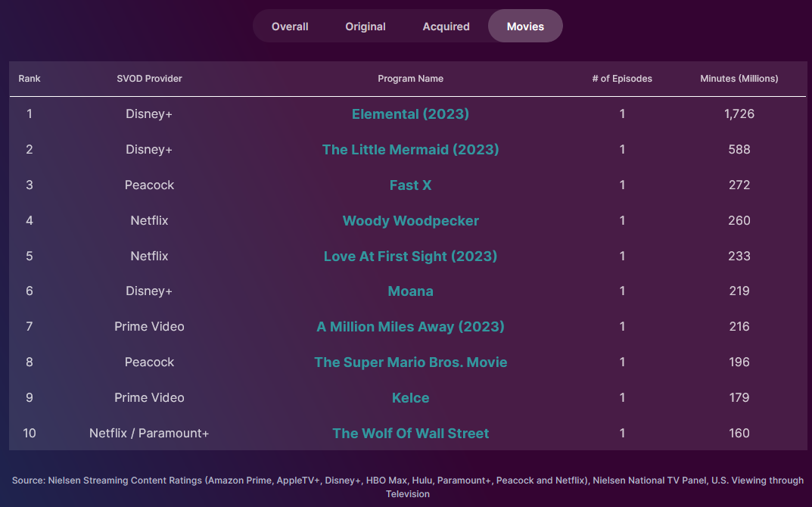Click the Minutes (Millions) column header
The width and height of the screenshot is (812, 507).
pos(739,79)
